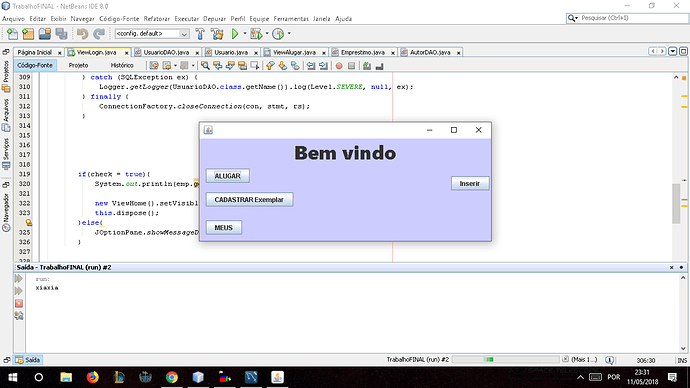Open the Saída tab at bottom

(28, 360)
